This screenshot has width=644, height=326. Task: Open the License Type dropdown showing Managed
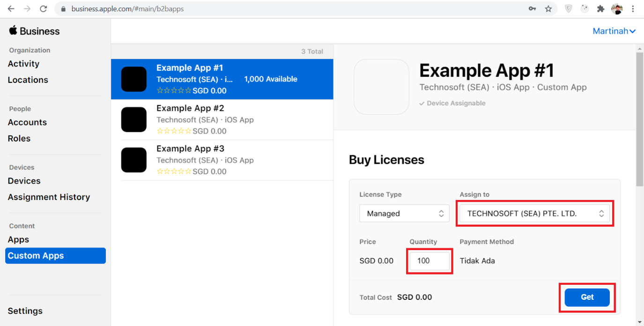tap(404, 213)
